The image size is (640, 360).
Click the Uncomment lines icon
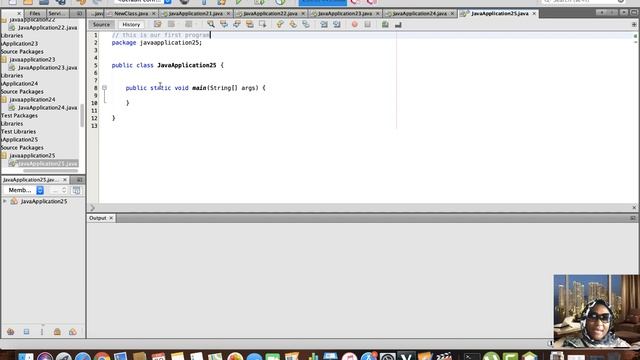pyautogui.click(x=398, y=24)
